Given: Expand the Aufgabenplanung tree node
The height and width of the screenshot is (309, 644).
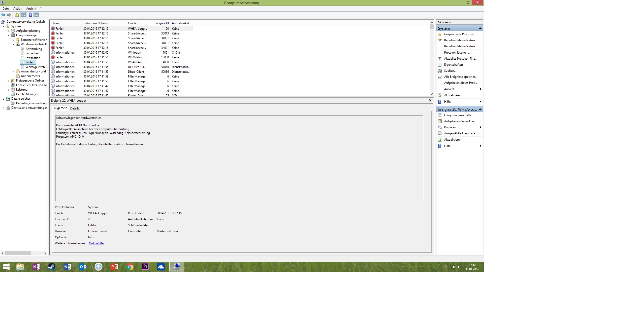Looking at the screenshot, I should click(x=8, y=31).
